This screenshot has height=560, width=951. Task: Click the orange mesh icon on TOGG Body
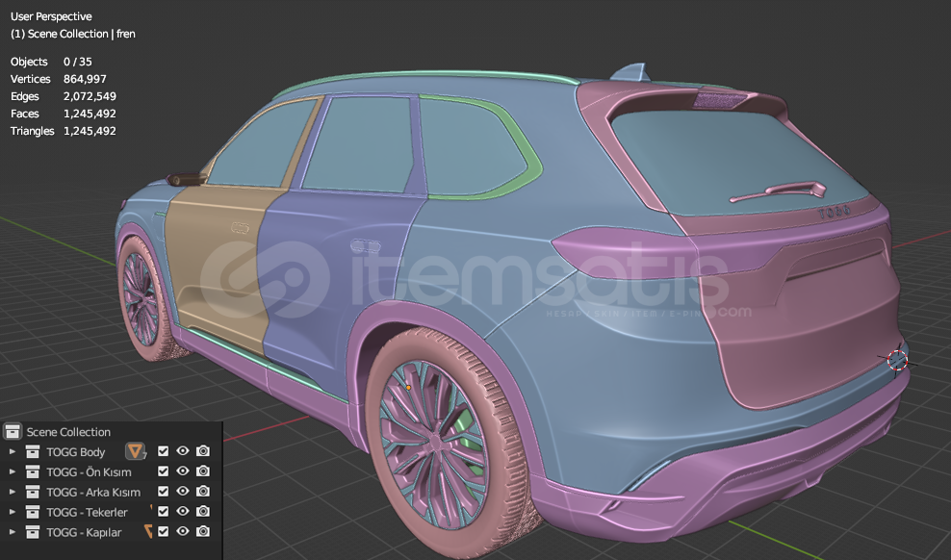pyautogui.click(x=136, y=451)
